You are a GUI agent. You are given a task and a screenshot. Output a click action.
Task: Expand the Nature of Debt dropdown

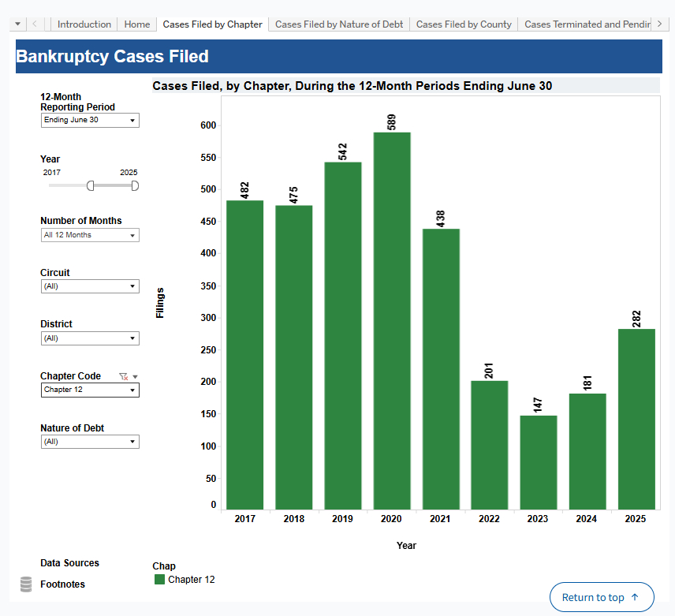(x=90, y=442)
